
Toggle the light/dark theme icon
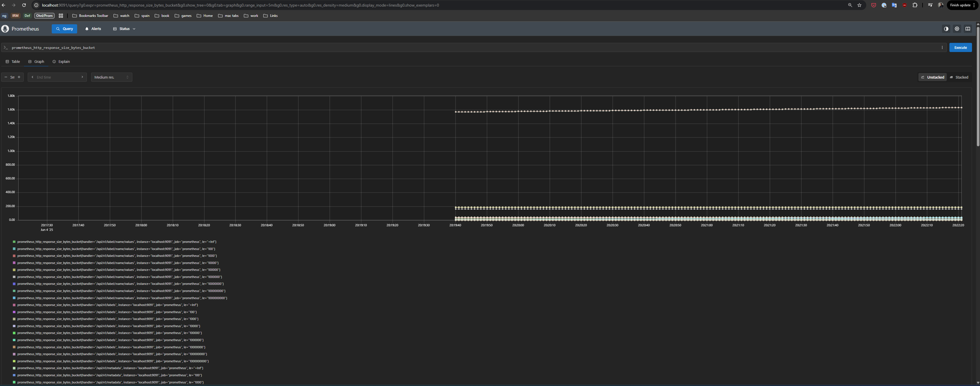pos(946,29)
